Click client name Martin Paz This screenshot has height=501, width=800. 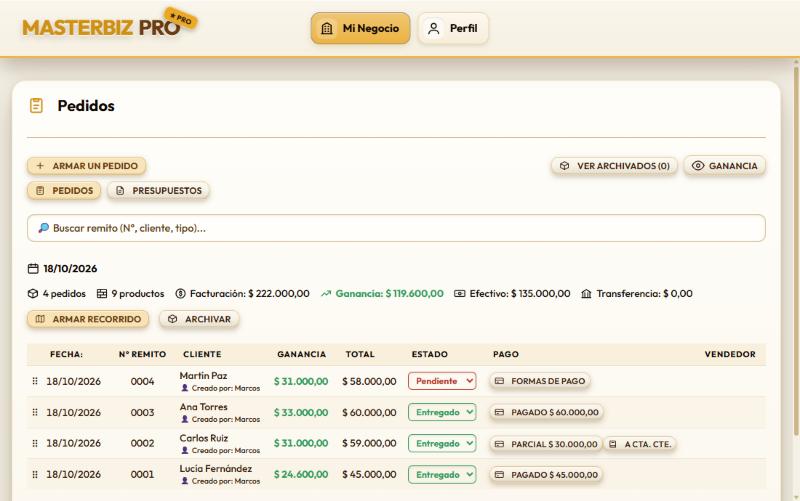(x=203, y=375)
